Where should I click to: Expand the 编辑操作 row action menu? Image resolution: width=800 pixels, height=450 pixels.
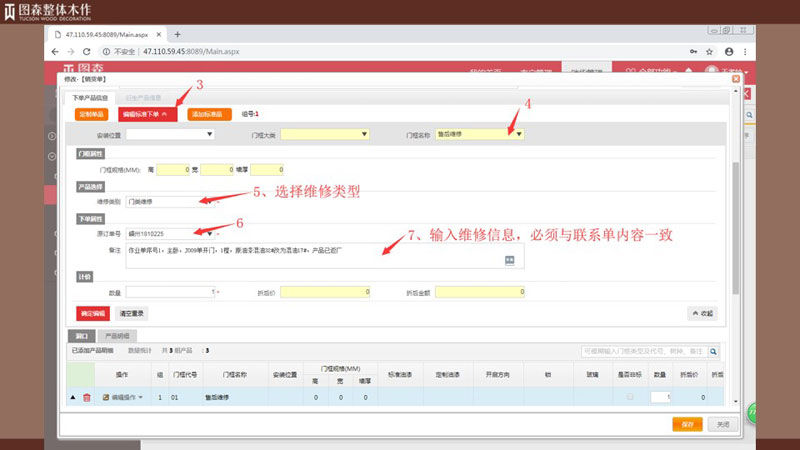click(125, 397)
